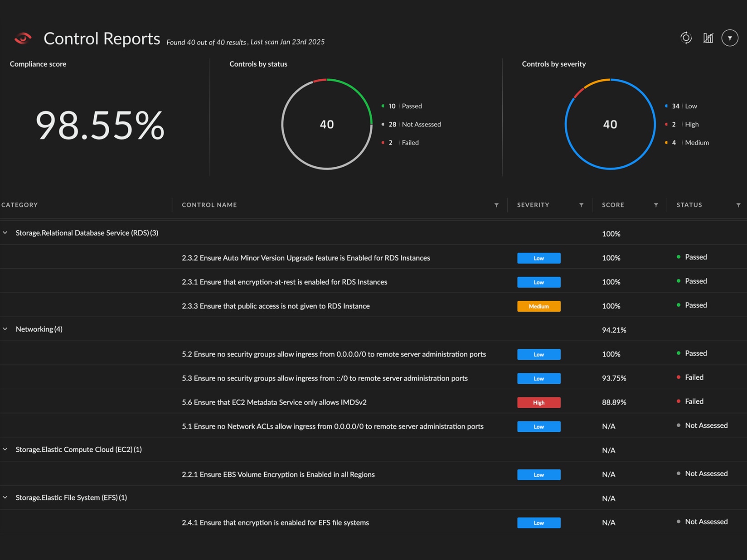Viewport: 747px width, 560px height.
Task: Click the rescan/refresh icon
Action: [686, 38]
